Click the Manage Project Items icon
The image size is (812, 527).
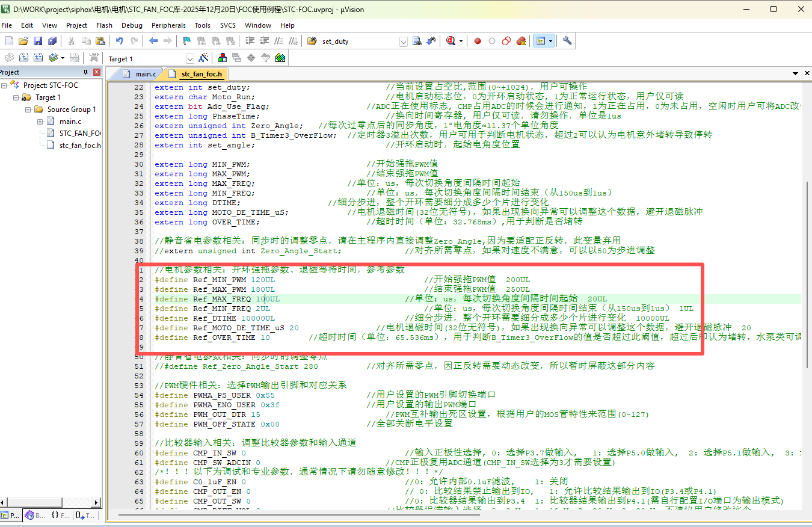[222, 58]
